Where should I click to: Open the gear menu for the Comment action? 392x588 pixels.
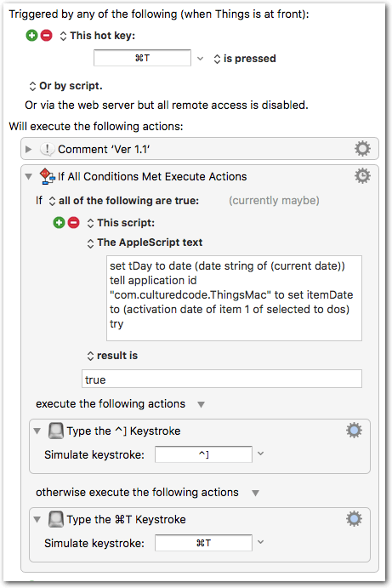pyautogui.click(x=362, y=149)
